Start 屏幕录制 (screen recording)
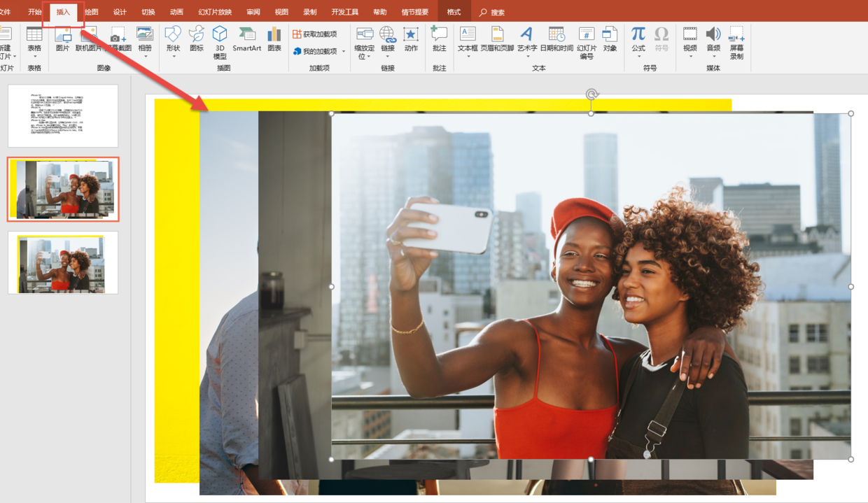The image size is (868, 503). (736, 42)
